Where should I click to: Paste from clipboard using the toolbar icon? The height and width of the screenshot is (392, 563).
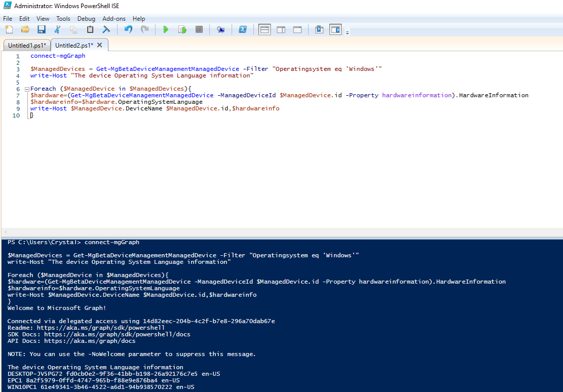(x=90, y=29)
